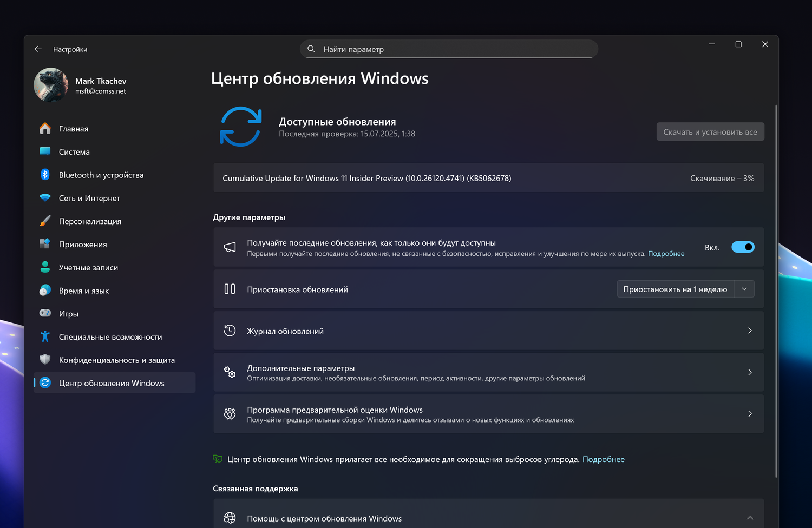Click the back arrow icon in the title bar
Image resolution: width=812 pixels, height=528 pixels.
coord(38,49)
